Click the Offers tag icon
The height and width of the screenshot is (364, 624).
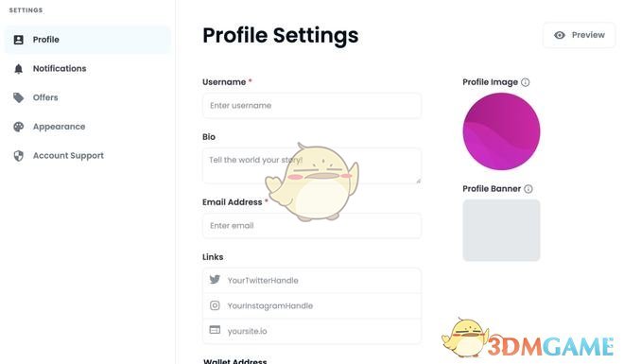(18, 97)
